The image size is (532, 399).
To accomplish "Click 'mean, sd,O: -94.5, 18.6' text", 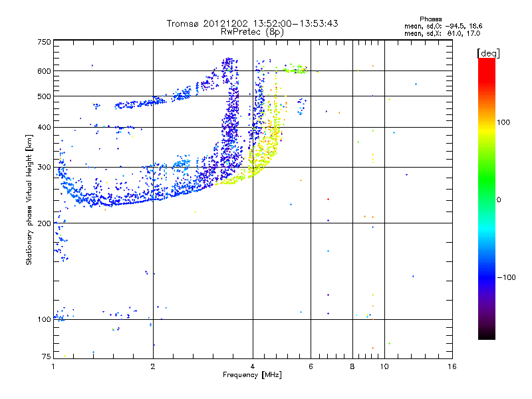I will point(443,26).
